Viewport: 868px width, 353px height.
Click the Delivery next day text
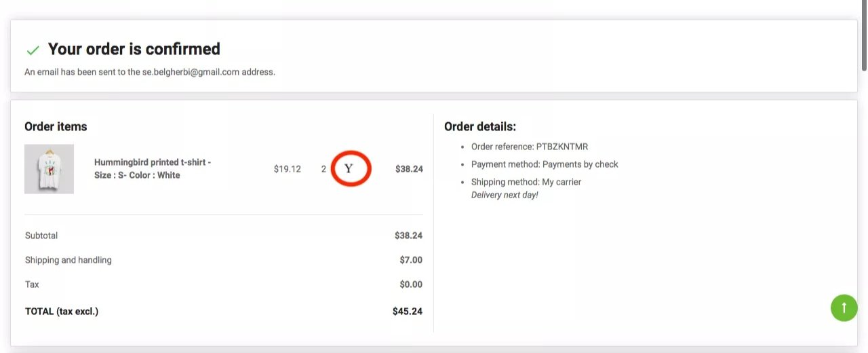click(505, 196)
